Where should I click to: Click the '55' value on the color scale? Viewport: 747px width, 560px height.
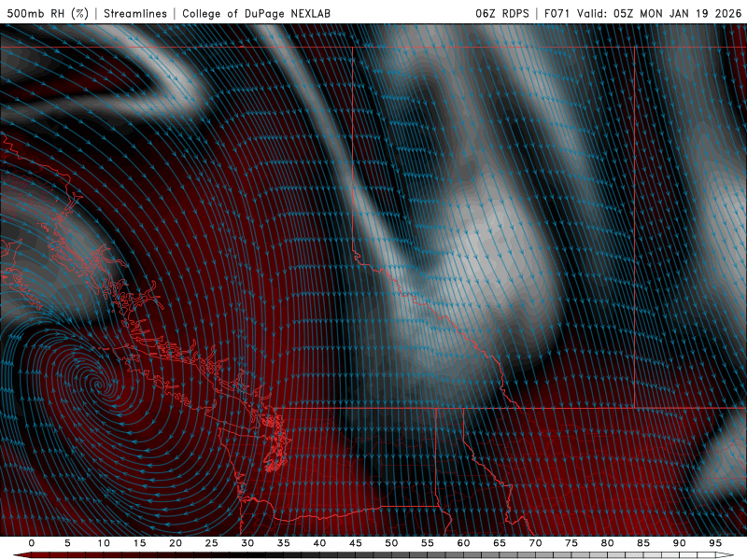[428, 543]
